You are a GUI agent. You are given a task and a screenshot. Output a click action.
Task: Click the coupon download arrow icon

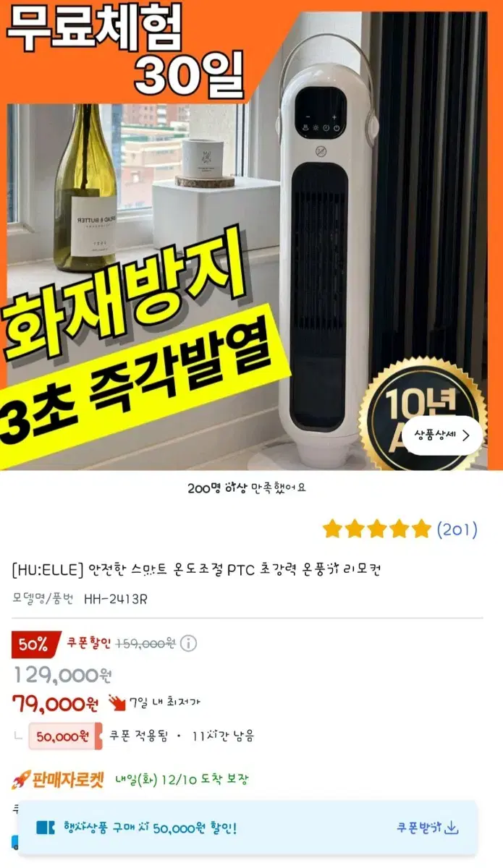coord(452,827)
